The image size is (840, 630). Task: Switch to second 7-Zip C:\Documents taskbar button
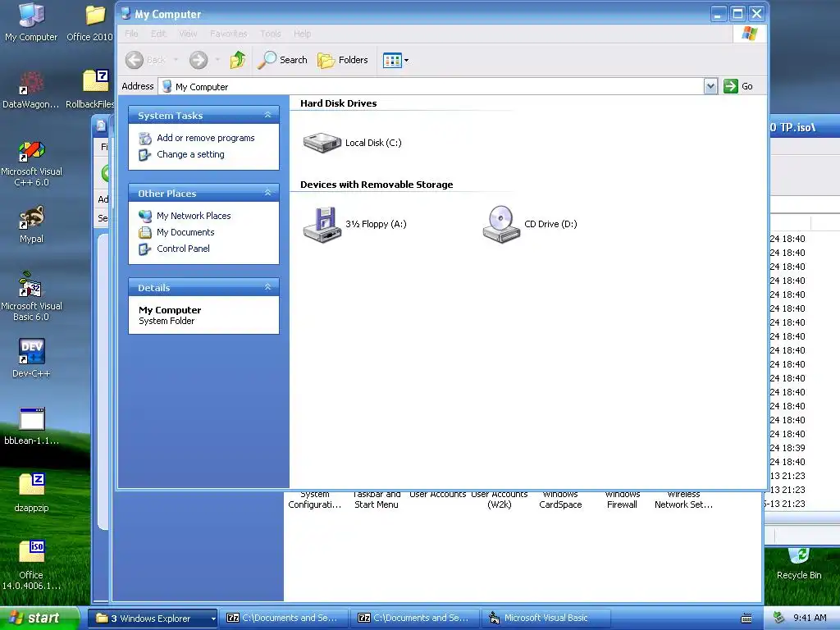416,619
